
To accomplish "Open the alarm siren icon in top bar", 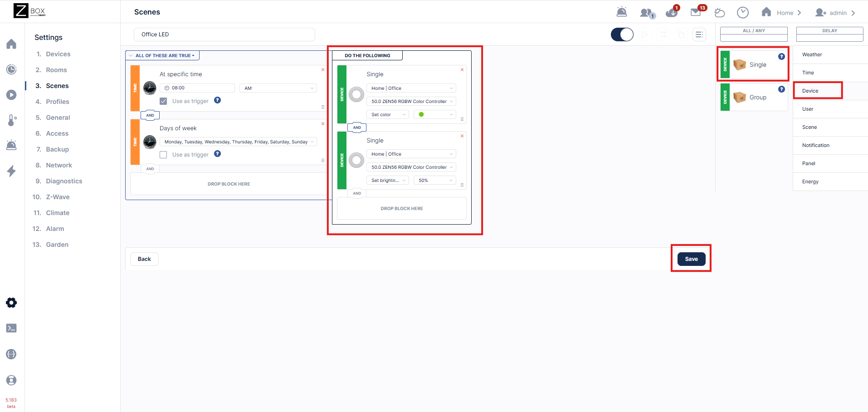I will pyautogui.click(x=622, y=12).
